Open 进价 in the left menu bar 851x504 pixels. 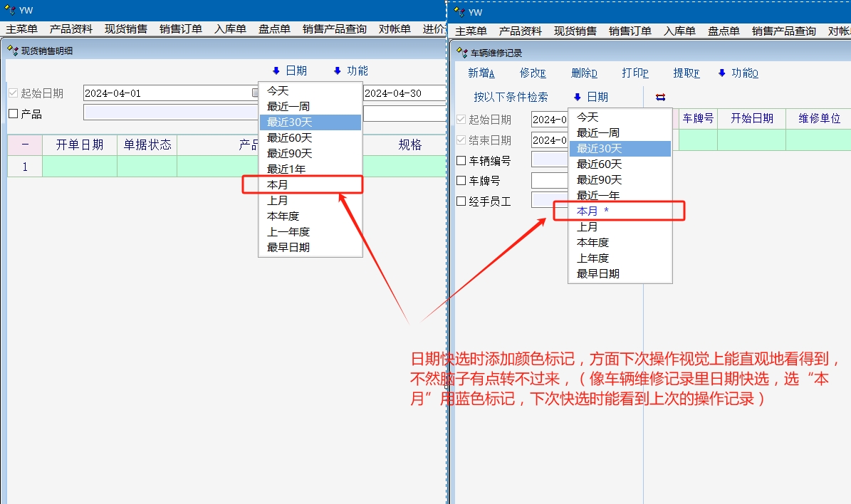click(x=434, y=29)
